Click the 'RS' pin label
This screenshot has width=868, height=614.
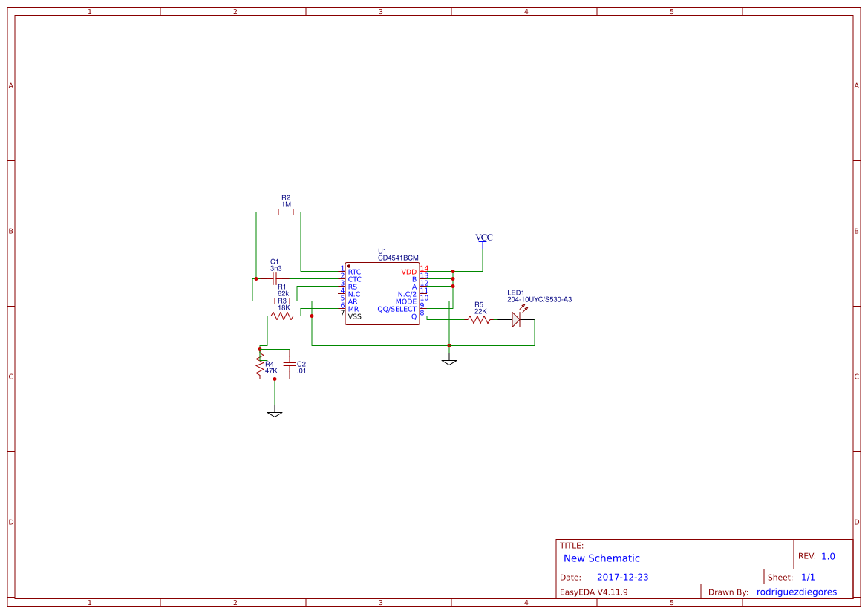pos(353,287)
